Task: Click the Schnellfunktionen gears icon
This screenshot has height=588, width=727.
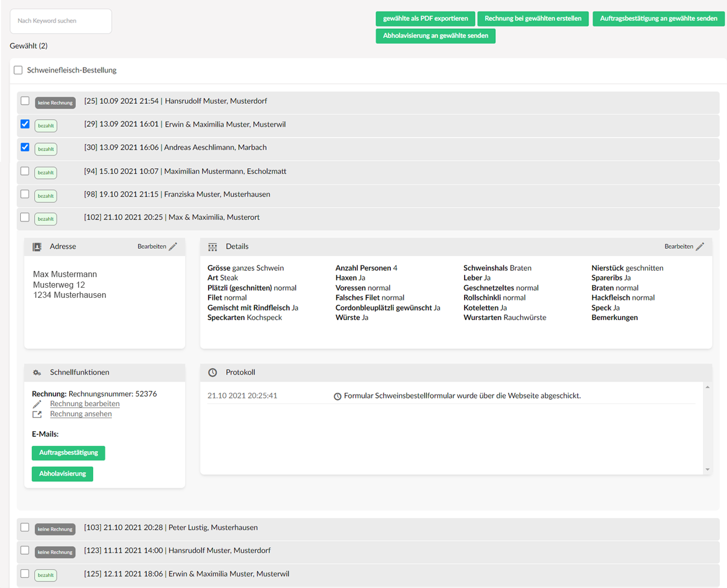Action: point(37,373)
